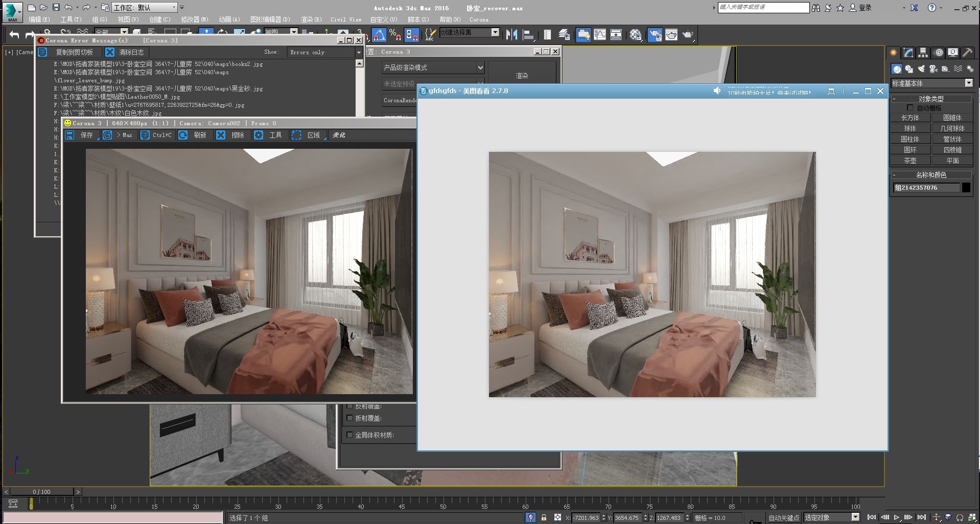Image resolution: width=980 pixels, height=524 pixels.
Task: Click Play Animation button in playback controls
Action: click(x=897, y=517)
